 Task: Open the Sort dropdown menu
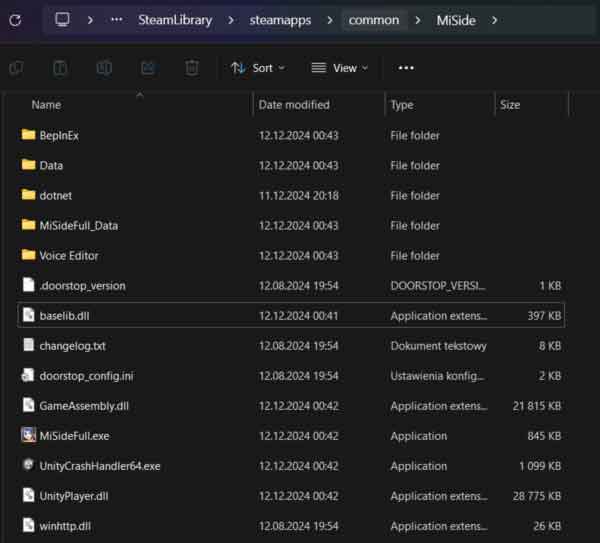pyautogui.click(x=258, y=68)
